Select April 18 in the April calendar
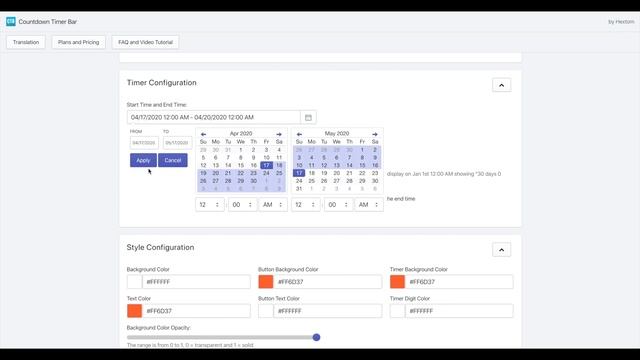The height and width of the screenshot is (360, 640). point(279,165)
